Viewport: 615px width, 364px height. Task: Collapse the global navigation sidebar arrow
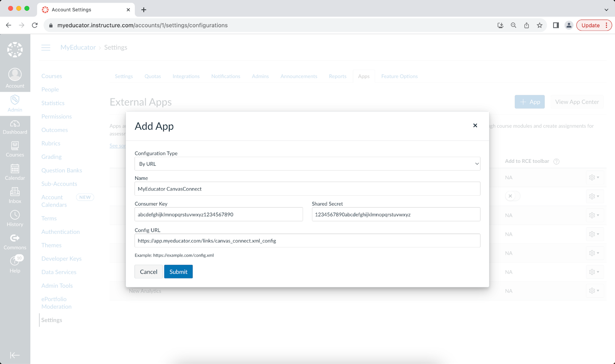click(x=15, y=355)
